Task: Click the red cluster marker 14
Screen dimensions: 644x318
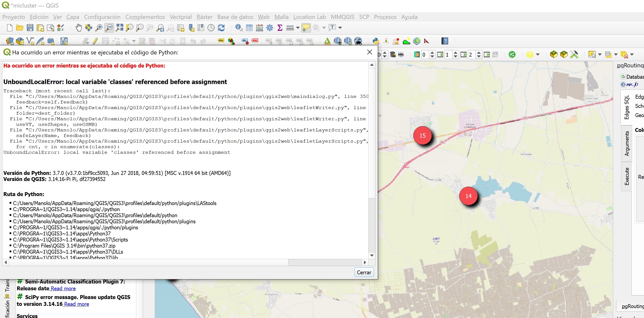Action: pyautogui.click(x=468, y=196)
